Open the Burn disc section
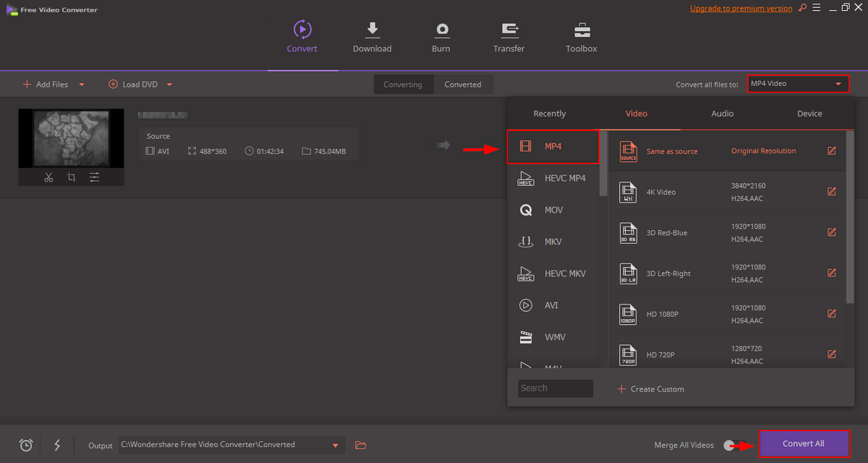Screen dimensions: 868x463 tap(441, 37)
